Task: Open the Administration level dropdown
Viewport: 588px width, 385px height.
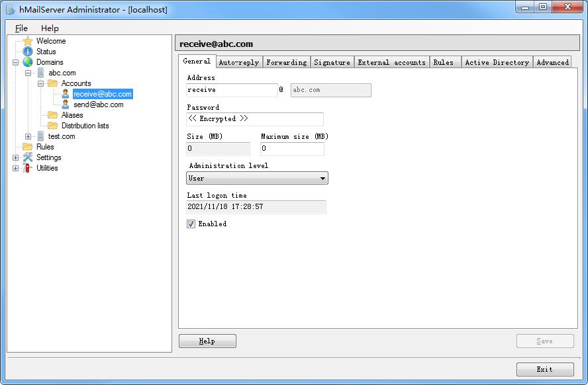Action: click(x=257, y=178)
